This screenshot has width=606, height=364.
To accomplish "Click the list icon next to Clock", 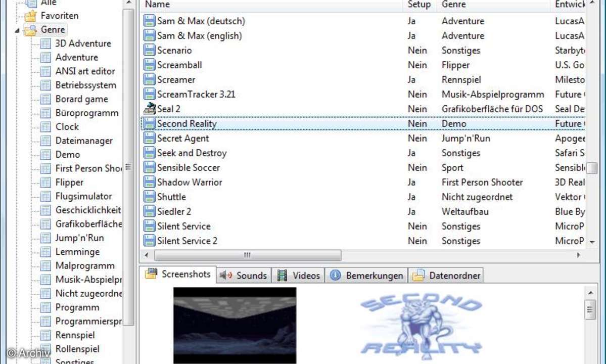I will click(x=45, y=127).
